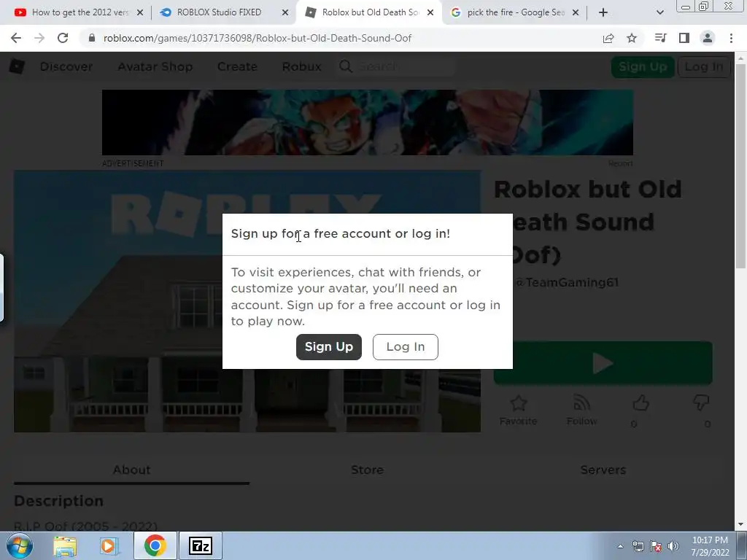Click the Roblox logo in the site header
Viewport: 747px width, 560px height.
17,66
